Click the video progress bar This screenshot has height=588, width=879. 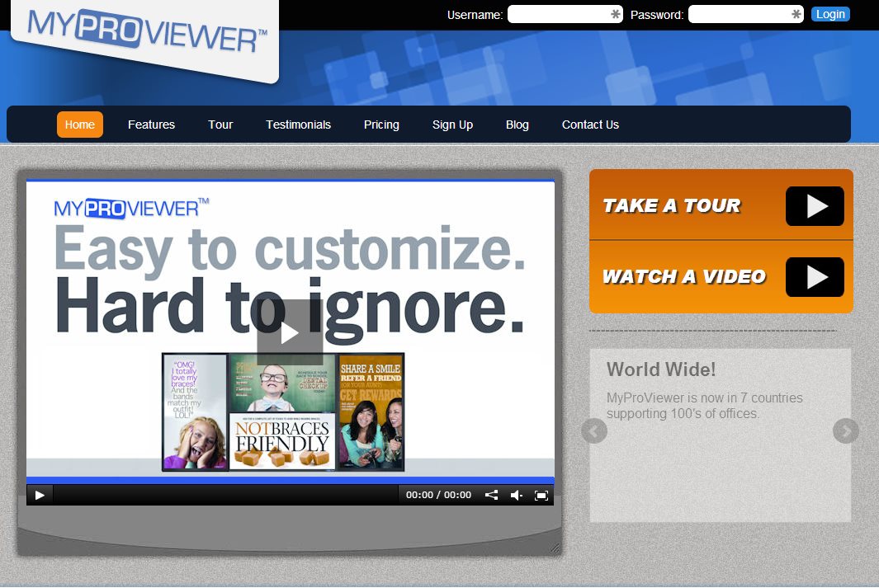[x=226, y=495]
